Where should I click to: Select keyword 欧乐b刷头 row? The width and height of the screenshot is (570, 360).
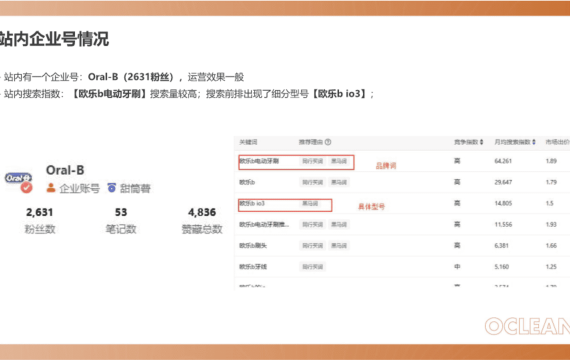[x=253, y=246]
